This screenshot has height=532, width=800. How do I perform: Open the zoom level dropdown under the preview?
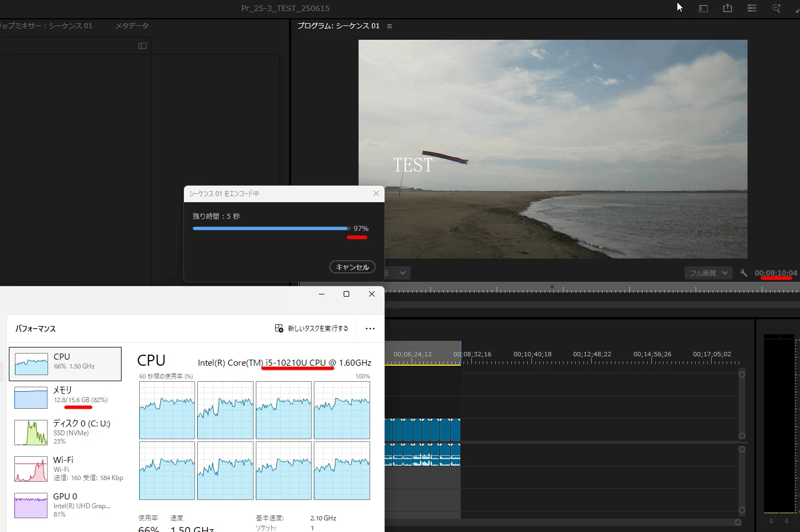coord(397,273)
